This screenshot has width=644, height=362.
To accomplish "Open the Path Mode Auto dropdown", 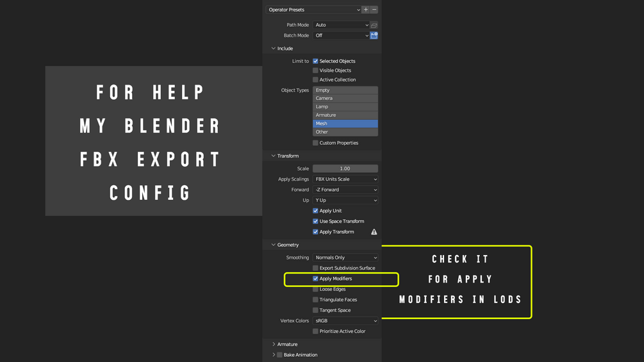I will [x=342, y=25].
